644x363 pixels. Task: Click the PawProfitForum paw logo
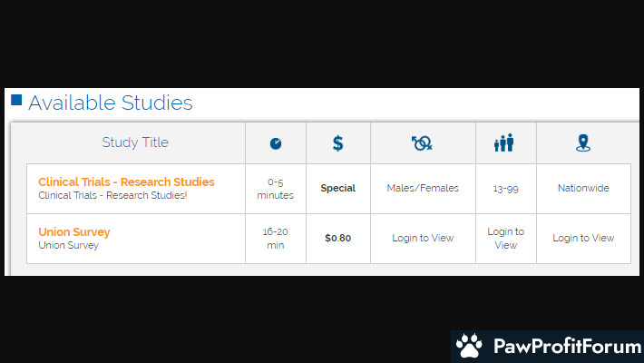[x=469, y=346]
